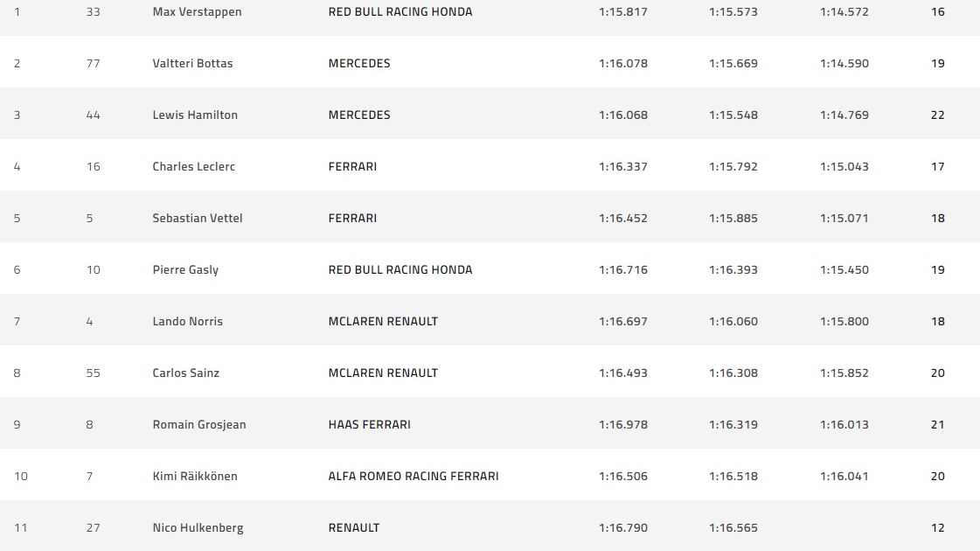Click driver name Max Verstappen

(x=197, y=12)
